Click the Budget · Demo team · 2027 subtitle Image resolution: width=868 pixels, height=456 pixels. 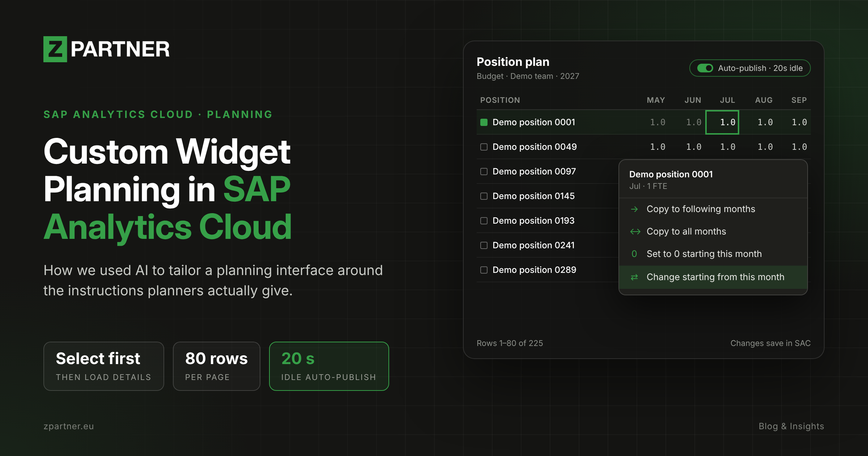tap(528, 76)
